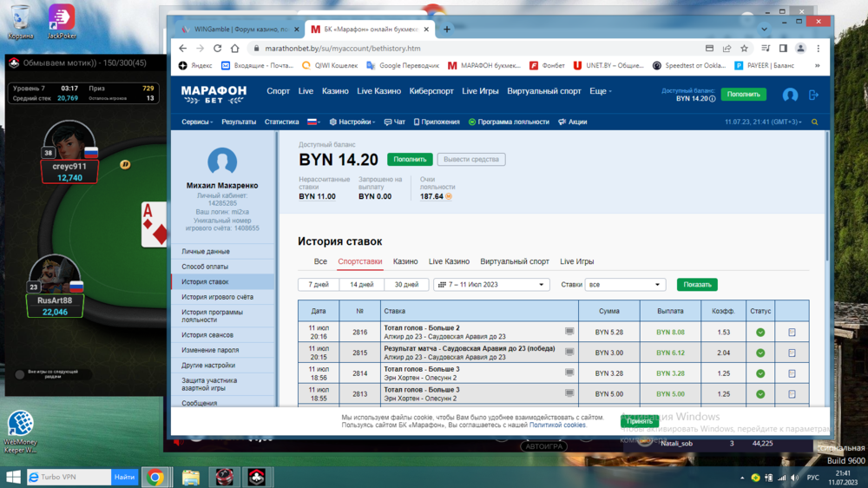This screenshot has width=868, height=488.
Task: Switch to the Казино history tab
Action: coord(405,261)
